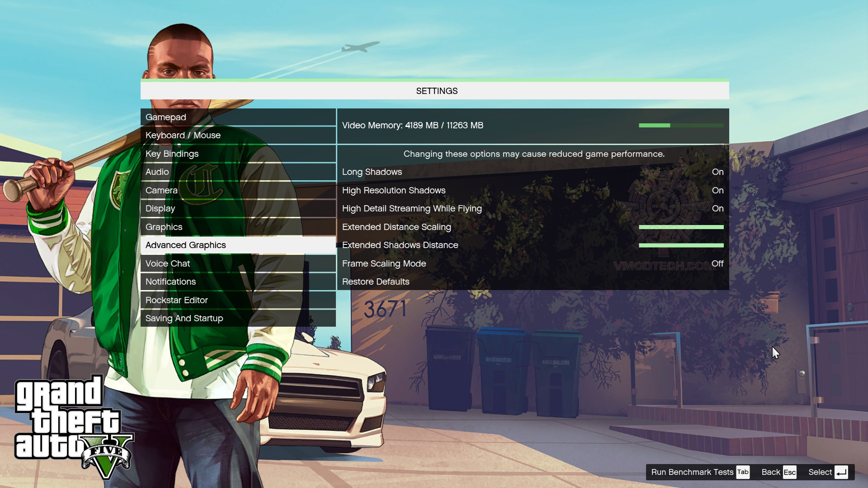This screenshot has height=488, width=868.
Task: Open Display settings section
Action: (x=160, y=208)
